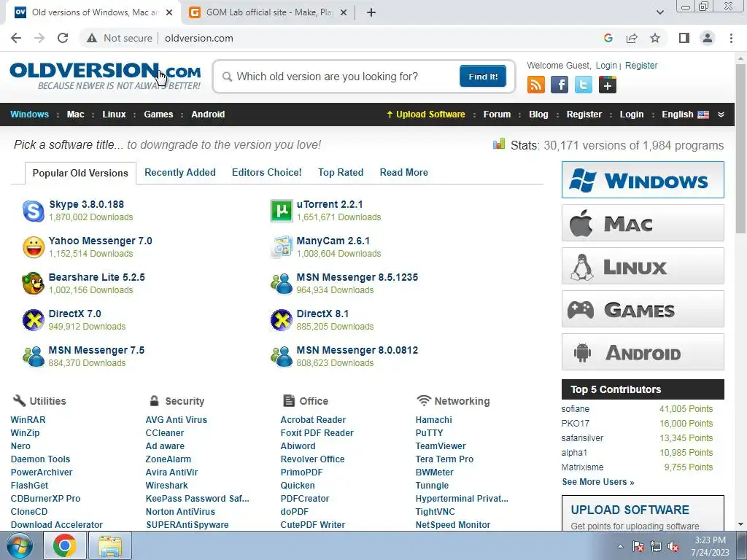747x560 pixels.
Task: Open Games in the navigation bar
Action: pos(158,114)
